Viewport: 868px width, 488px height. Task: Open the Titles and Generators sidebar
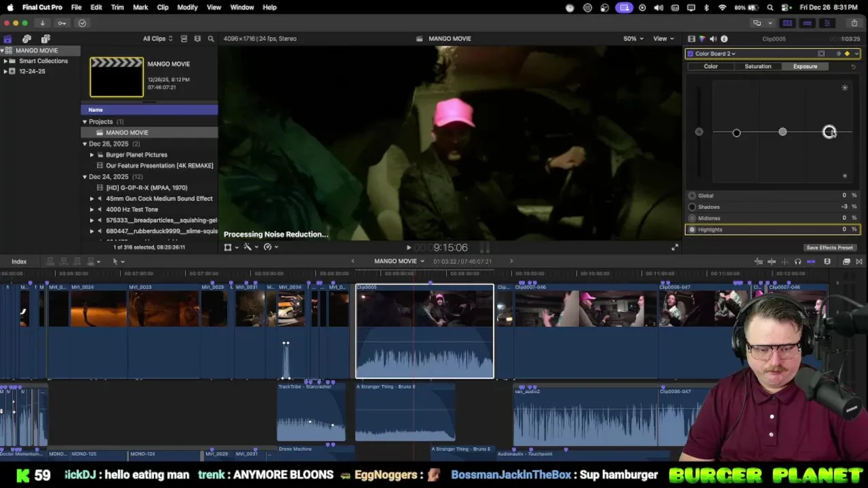[45, 39]
